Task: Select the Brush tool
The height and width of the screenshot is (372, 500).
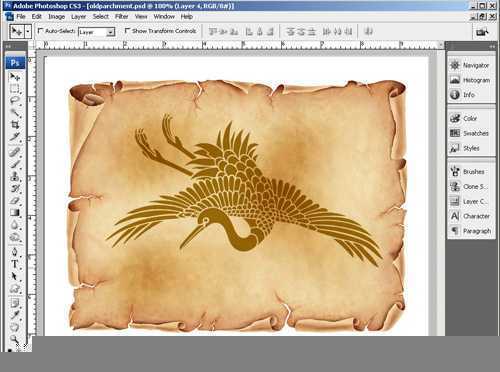Action: click(x=15, y=164)
